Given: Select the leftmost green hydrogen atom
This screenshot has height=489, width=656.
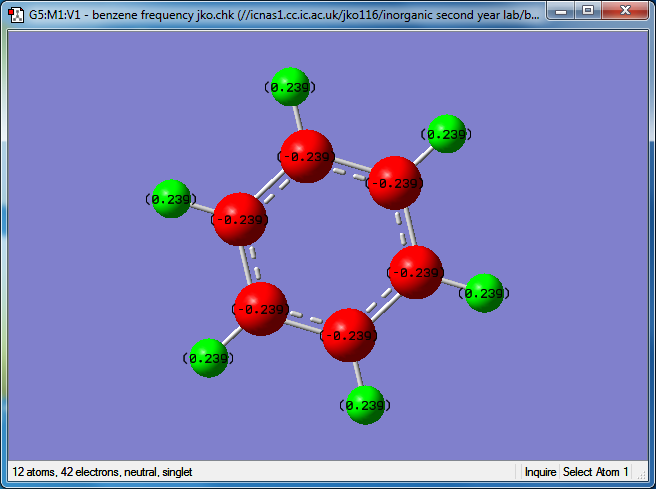Looking at the screenshot, I should pos(171,199).
